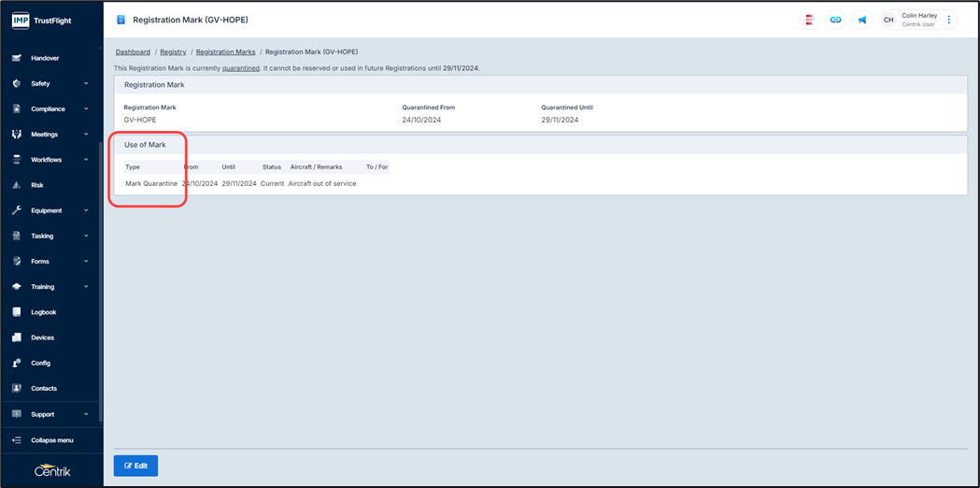The width and height of the screenshot is (980, 488).
Task: Click the blue link icon in header
Action: point(835,20)
